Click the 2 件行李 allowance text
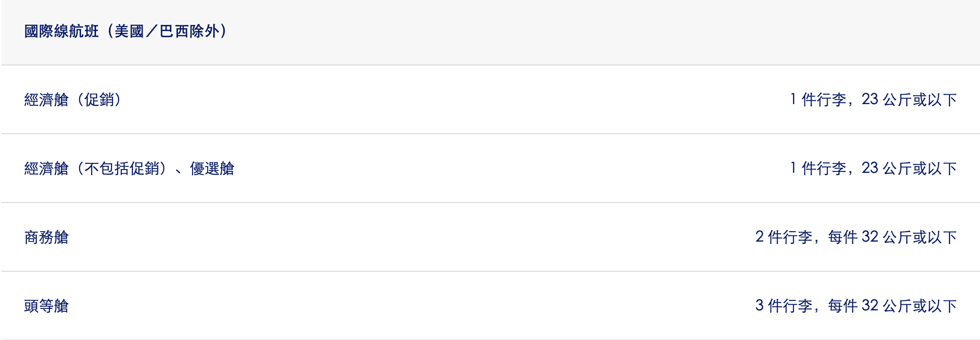 coord(784,237)
